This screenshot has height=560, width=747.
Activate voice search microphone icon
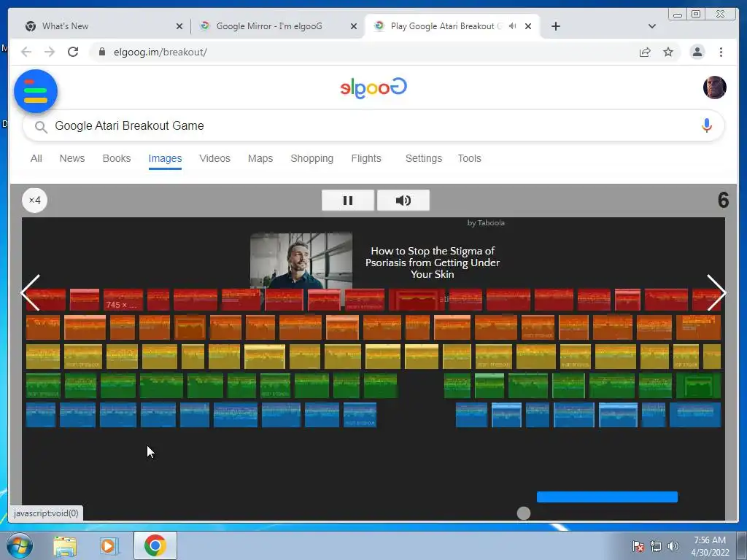[706, 125]
